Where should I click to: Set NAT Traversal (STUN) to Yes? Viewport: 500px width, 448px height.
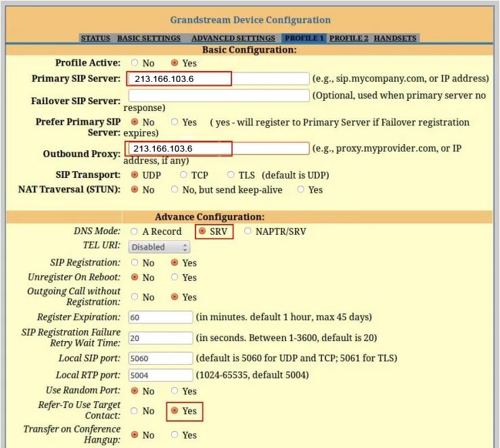pyautogui.click(x=300, y=189)
